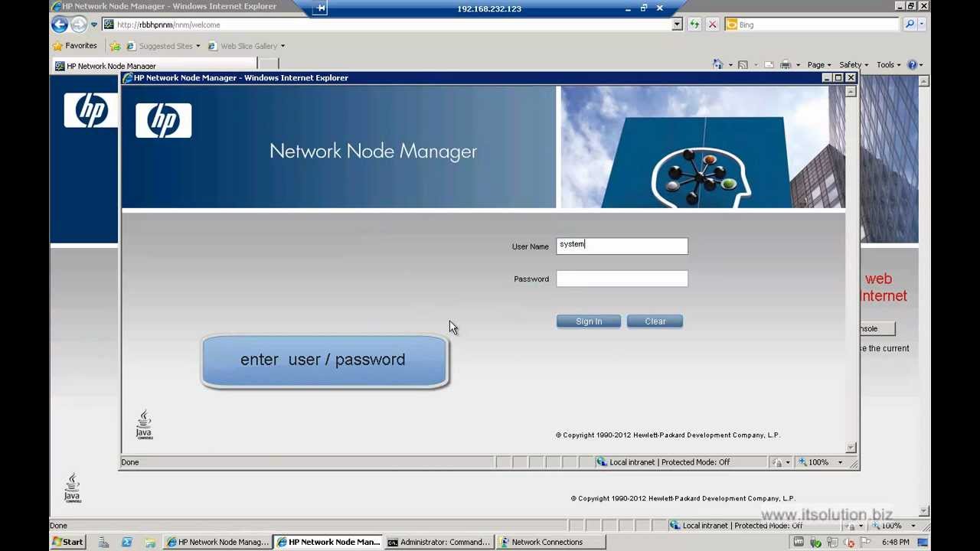Click the Add to Favorites Bar icon
This screenshot has height=551, width=980.
click(115, 46)
